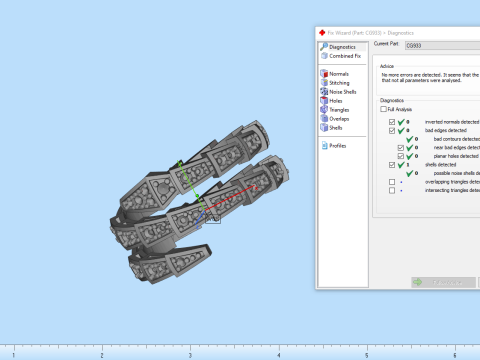Click the Current Part field showing C0933
The width and height of the screenshot is (480, 360).
coord(442,46)
